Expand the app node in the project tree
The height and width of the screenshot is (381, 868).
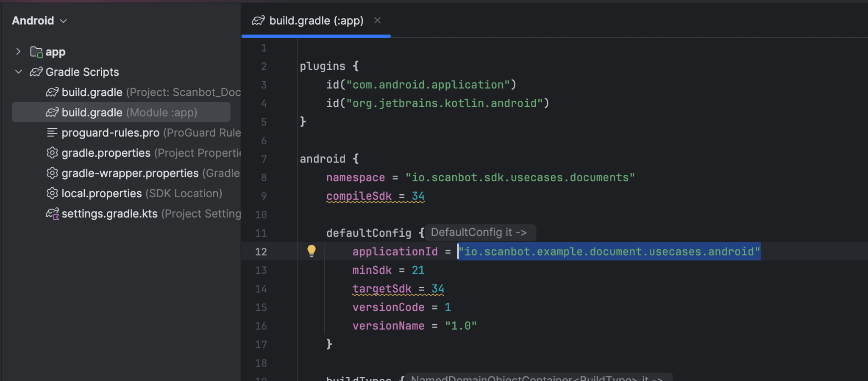point(18,52)
